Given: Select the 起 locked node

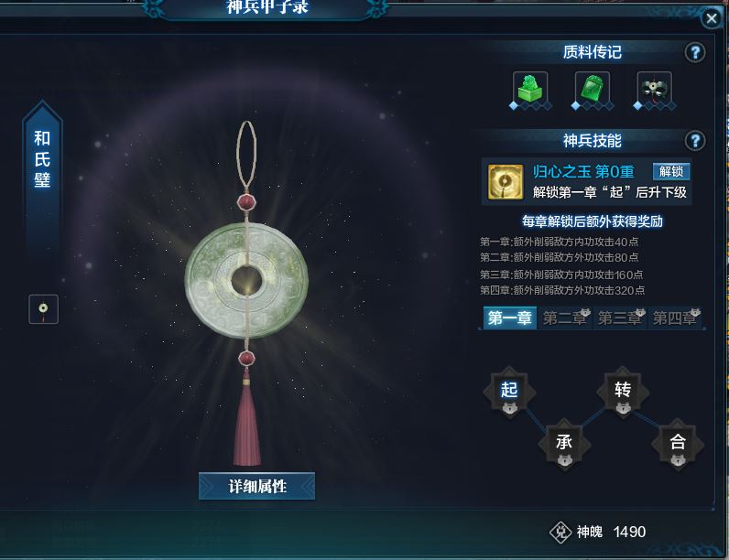Looking at the screenshot, I should pos(509,393).
